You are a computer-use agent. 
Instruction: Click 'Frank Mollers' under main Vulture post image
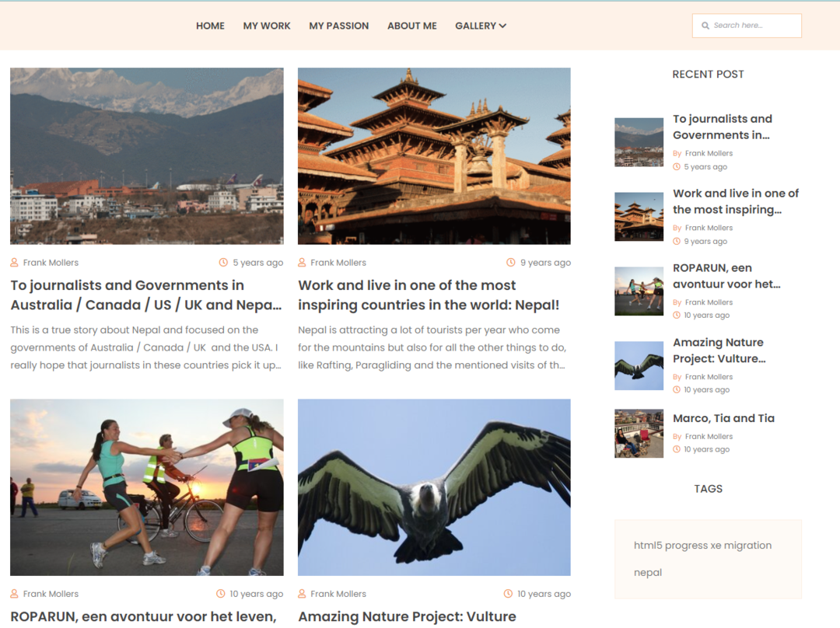[x=338, y=594]
